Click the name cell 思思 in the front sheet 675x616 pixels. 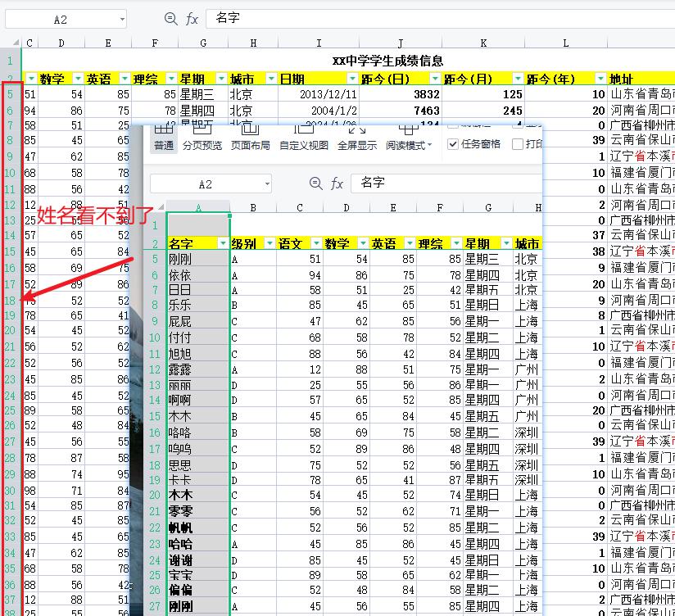tap(198, 465)
